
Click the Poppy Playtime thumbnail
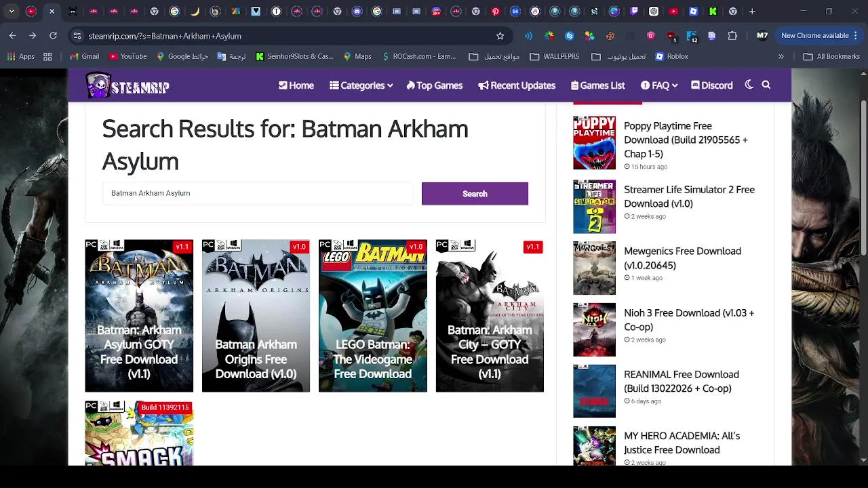coord(594,142)
